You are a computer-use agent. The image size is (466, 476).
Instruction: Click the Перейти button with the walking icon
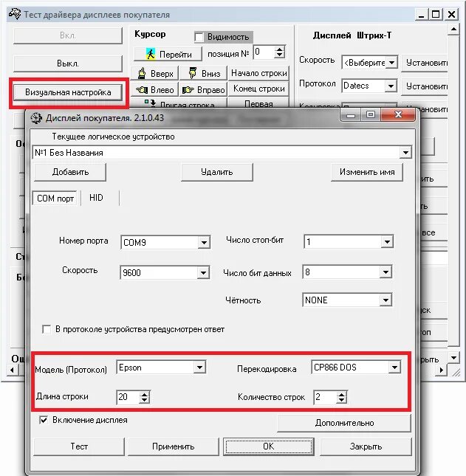tap(168, 54)
